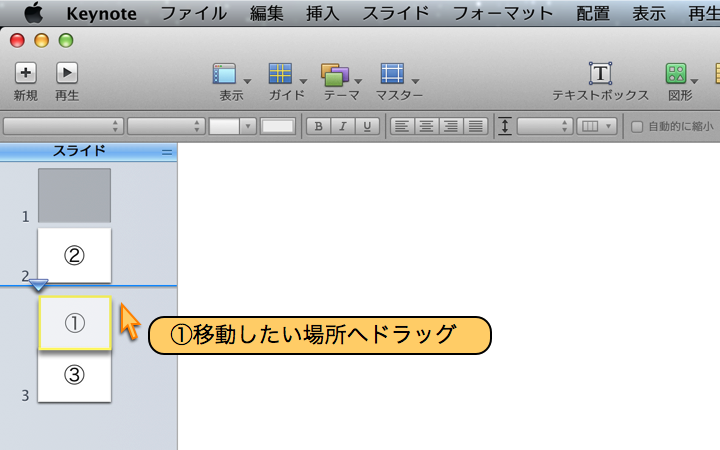Insert a Text Box with the T icon
This screenshot has width=720, height=450.
tap(600, 73)
